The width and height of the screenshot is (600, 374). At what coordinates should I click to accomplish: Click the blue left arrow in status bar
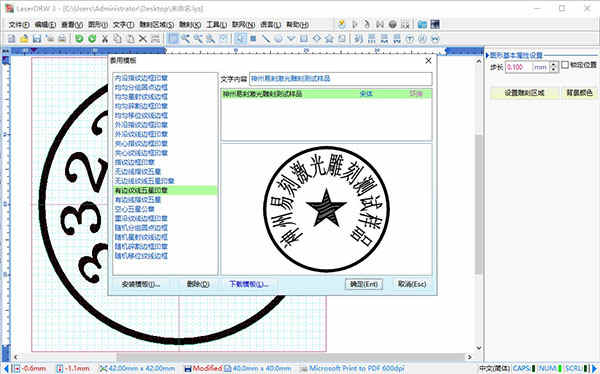tap(5, 369)
